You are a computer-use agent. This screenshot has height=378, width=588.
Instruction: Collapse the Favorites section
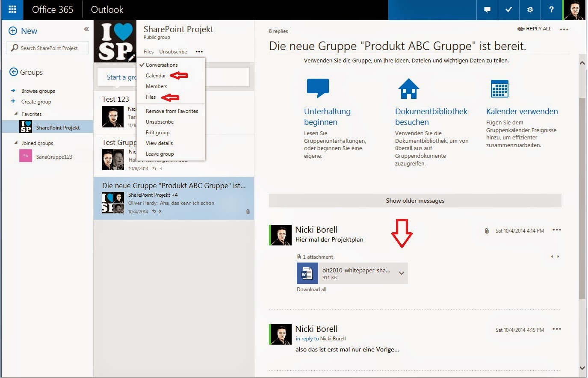16,114
